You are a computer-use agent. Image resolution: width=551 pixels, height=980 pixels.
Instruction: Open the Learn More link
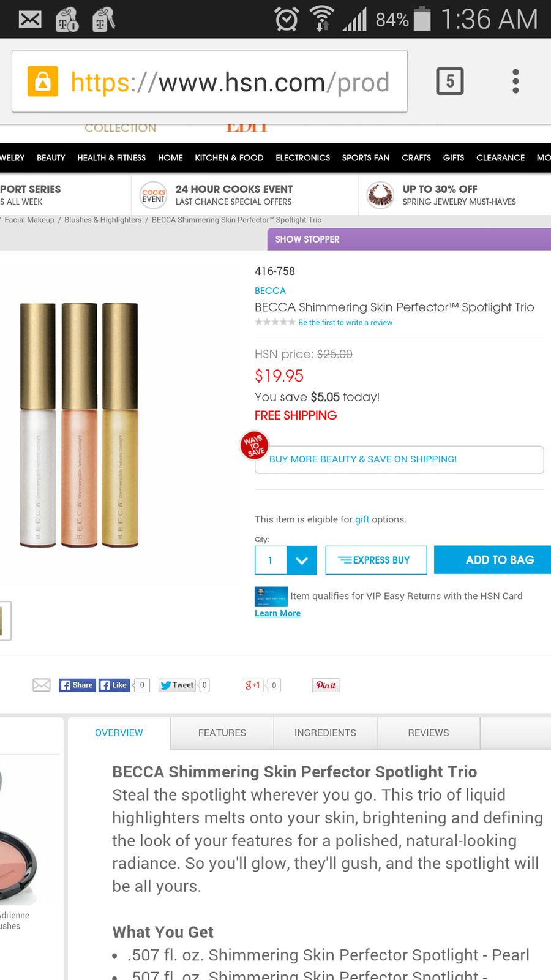point(277,613)
